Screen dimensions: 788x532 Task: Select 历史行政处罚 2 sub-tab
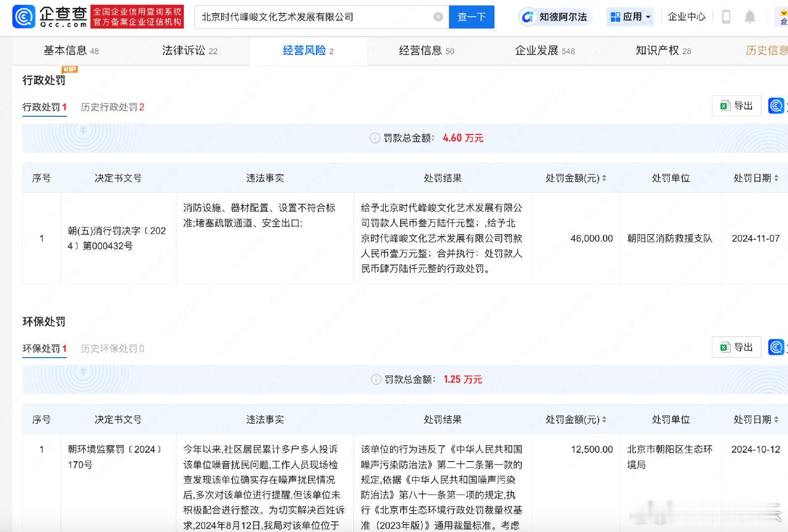pos(112,107)
